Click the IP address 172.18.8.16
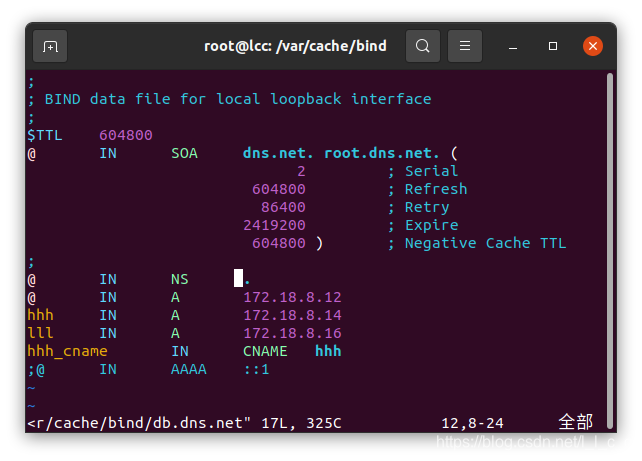Viewport: 642px width, 461px height. (x=292, y=333)
